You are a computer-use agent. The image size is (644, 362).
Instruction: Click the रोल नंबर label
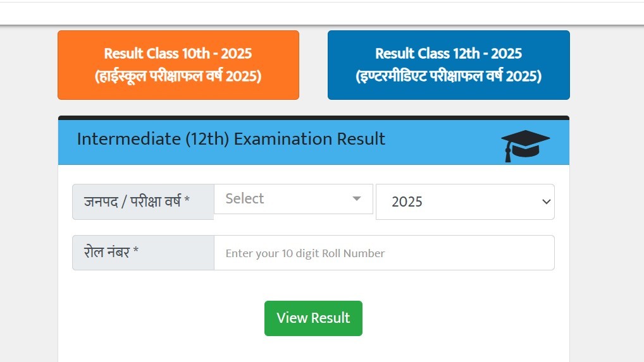point(106,253)
